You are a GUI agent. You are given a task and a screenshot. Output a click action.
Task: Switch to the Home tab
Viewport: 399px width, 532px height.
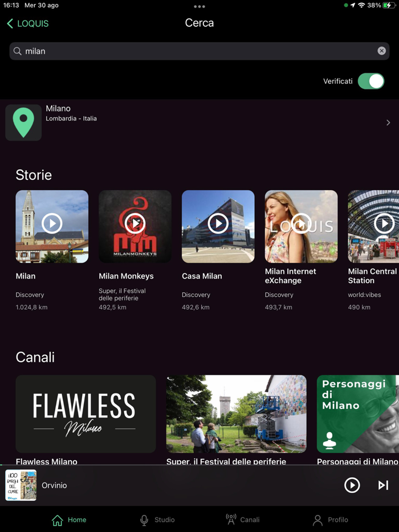pos(69,520)
